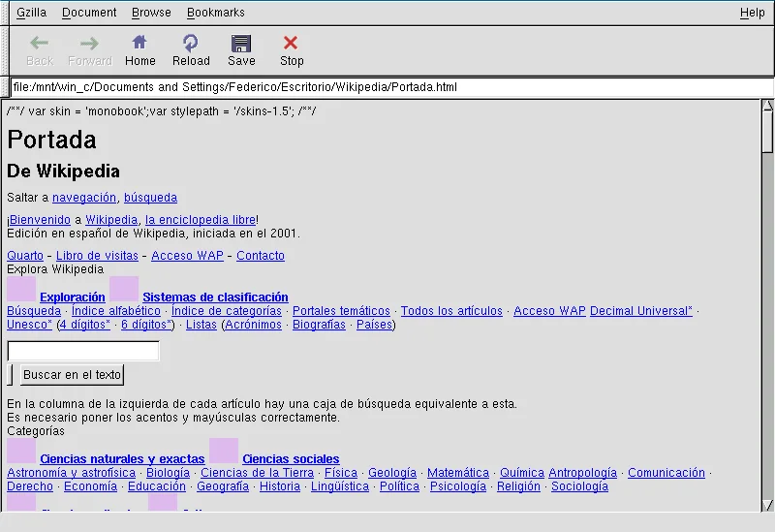
Task: Click the small button left of Buscar
Action: click(10, 375)
